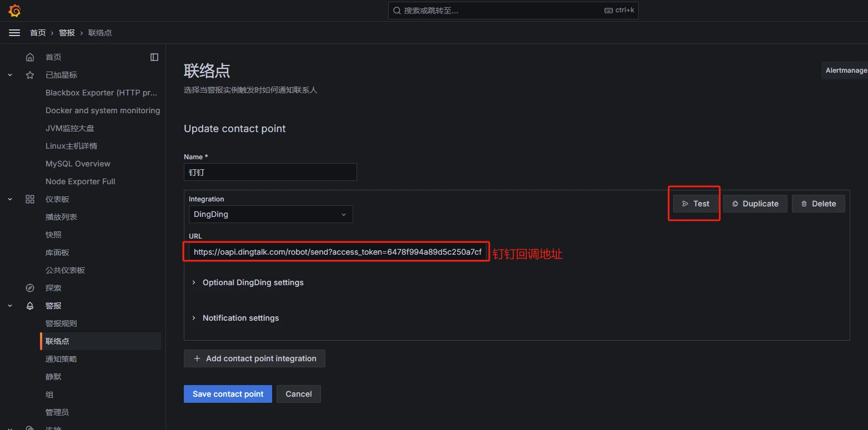Open 警报规则 menu item
Viewport: 868px width, 430px height.
(x=61, y=323)
